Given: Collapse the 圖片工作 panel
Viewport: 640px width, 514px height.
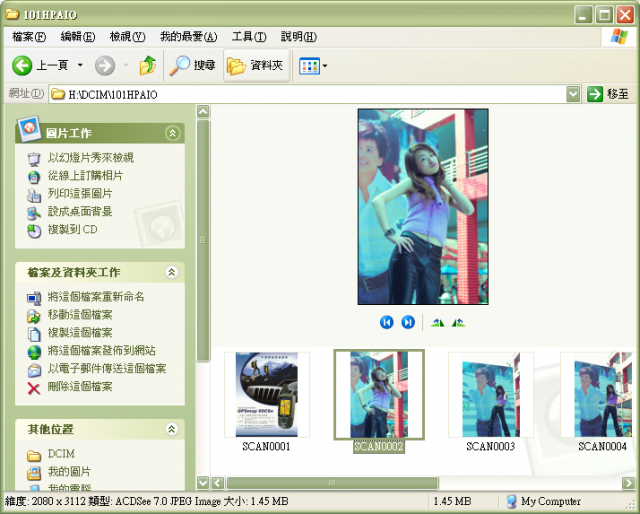Looking at the screenshot, I should click(173, 133).
